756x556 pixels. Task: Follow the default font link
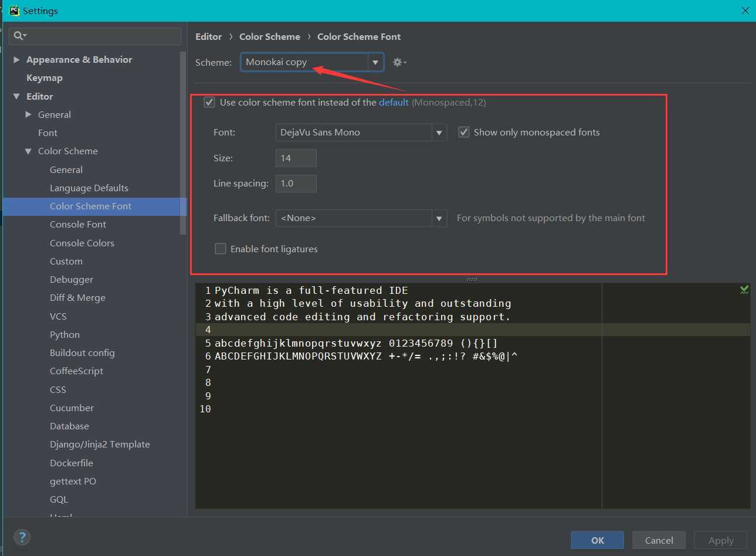click(x=394, y=103)
